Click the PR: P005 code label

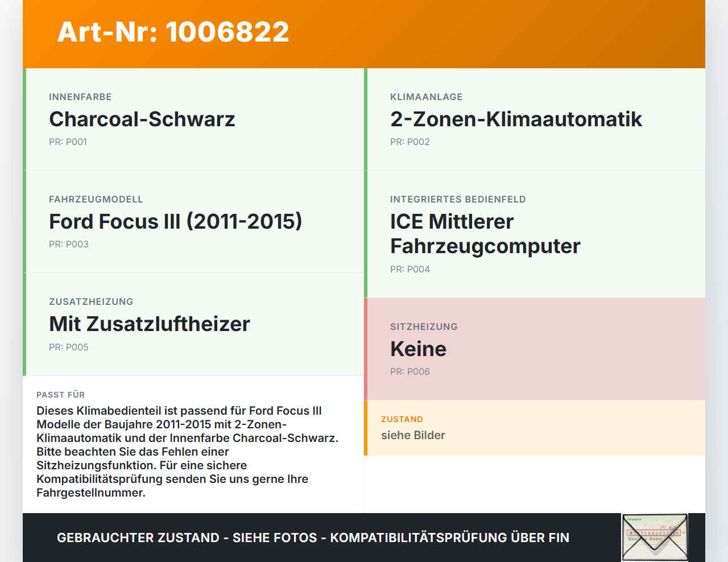pos(69,347)
